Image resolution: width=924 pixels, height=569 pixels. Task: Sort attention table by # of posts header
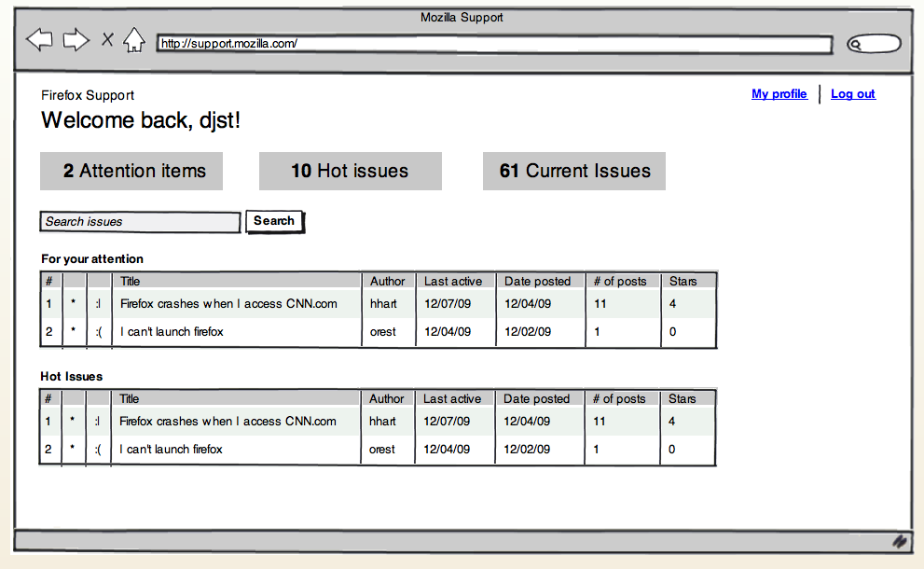click(x=620, y=282)
